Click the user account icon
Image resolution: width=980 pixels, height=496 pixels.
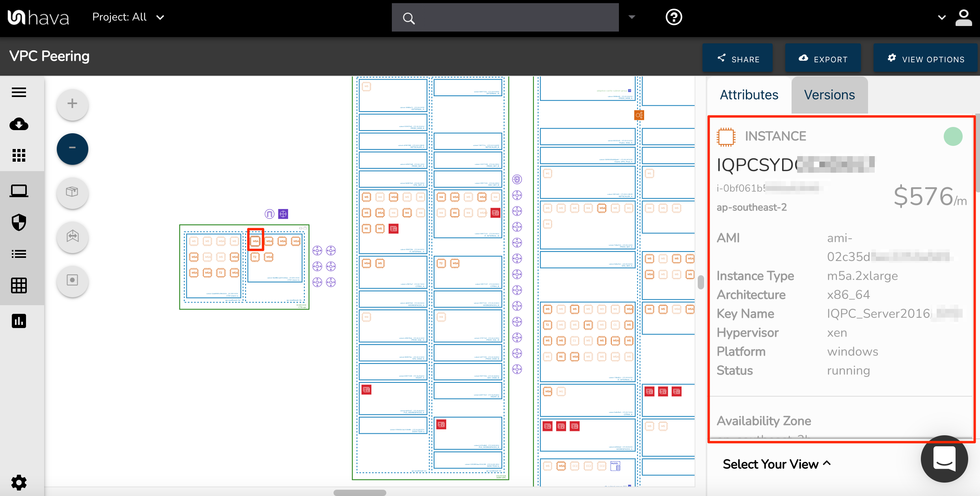(964, 17)
